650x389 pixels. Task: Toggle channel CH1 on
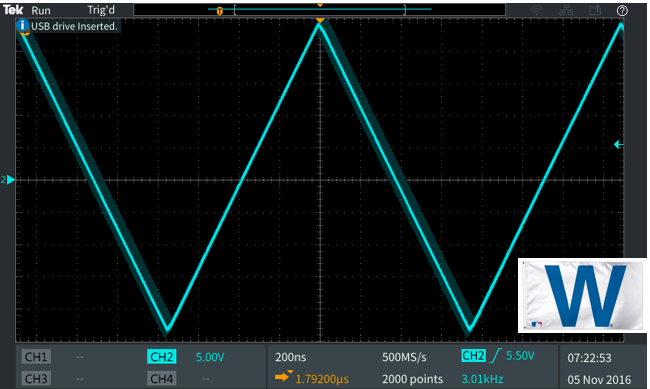point(36,357)
